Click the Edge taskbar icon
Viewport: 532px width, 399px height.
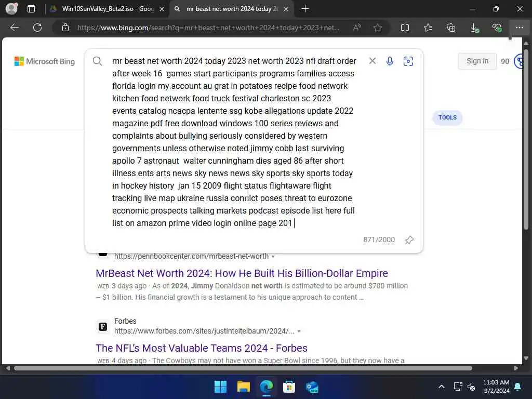coord(267,387)
